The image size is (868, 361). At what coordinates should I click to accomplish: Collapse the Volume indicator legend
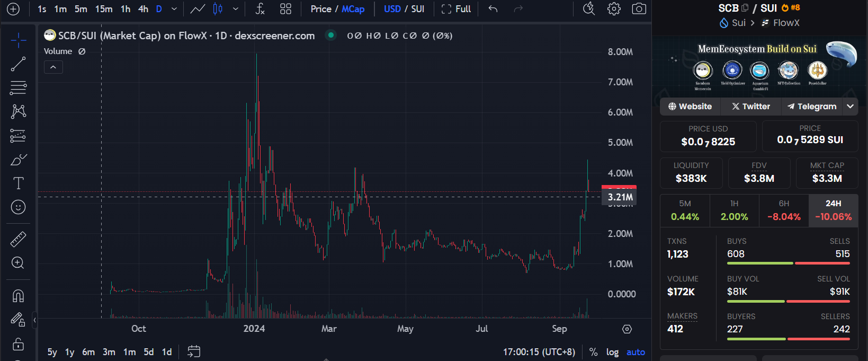[x=53, y=67]
